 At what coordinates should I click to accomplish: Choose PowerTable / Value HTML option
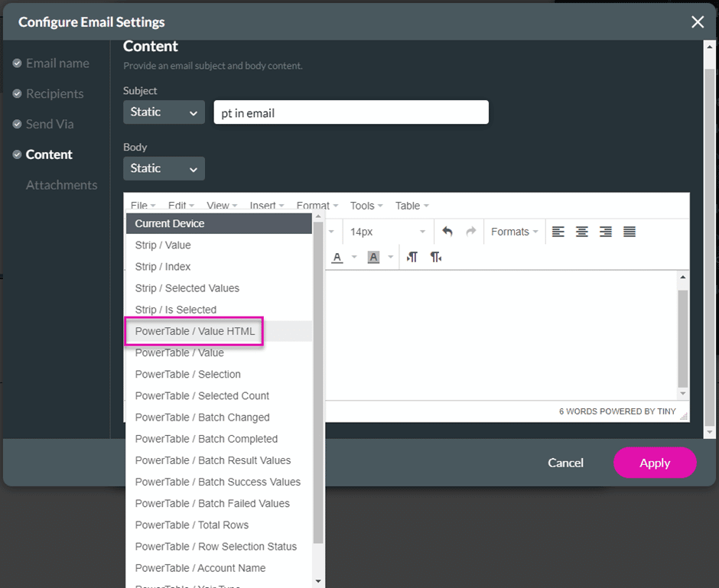point(194,331)
